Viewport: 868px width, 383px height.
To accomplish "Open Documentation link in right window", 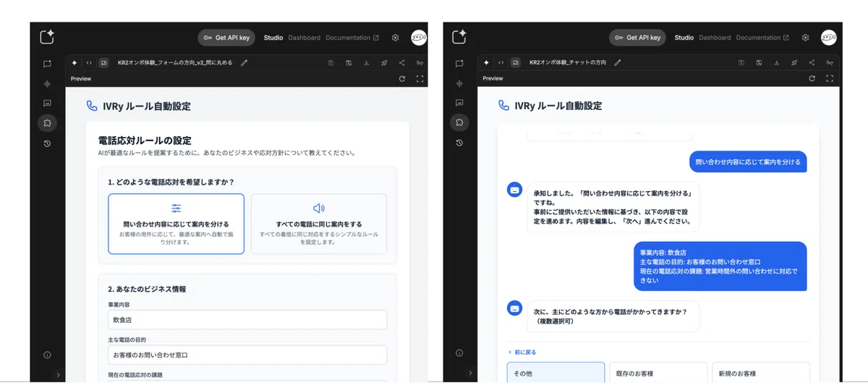I will [762, 38].
